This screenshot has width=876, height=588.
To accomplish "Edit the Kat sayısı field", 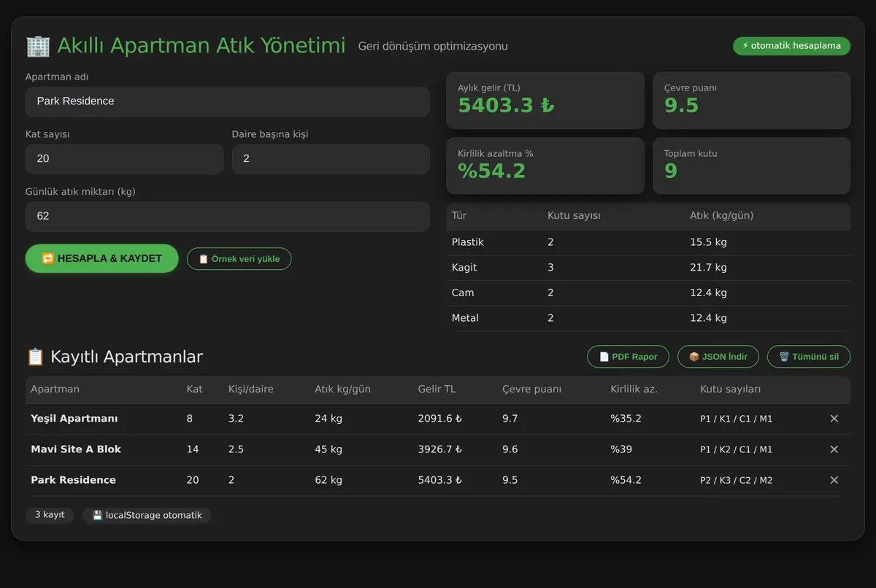I will (x=124, y=159).
